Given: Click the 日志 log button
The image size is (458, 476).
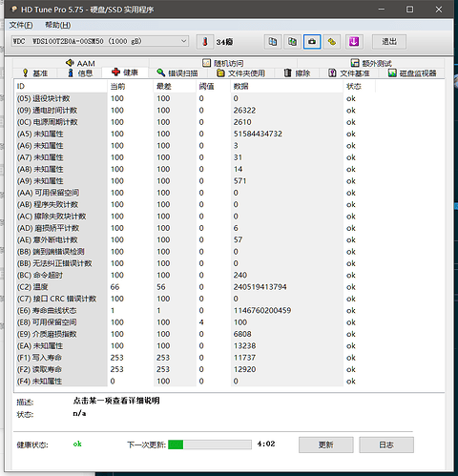Looking at the screenshot, I should [x=386, y=445].
